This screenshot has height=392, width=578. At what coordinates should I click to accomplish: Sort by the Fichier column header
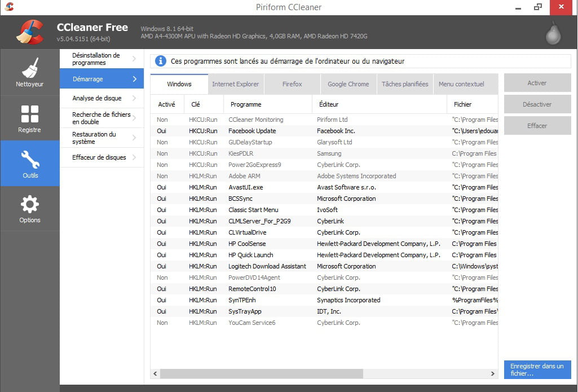click(473, 104)
